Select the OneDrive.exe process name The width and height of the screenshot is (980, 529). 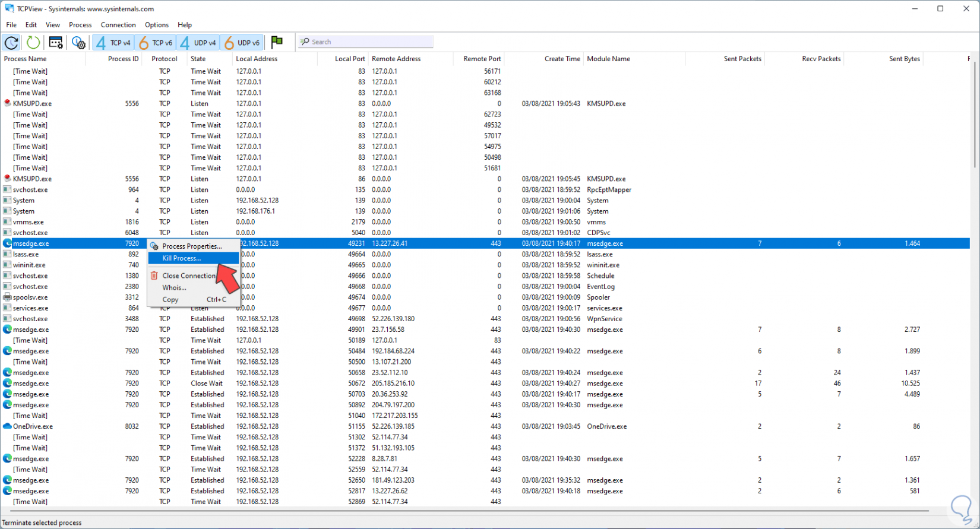coord(33,426)
